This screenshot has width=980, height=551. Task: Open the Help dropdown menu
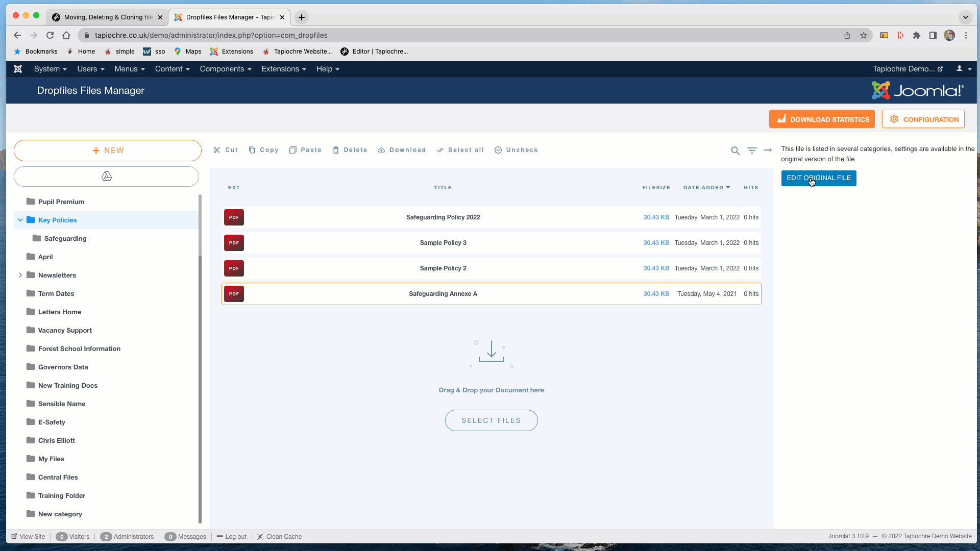pos(328,69)
